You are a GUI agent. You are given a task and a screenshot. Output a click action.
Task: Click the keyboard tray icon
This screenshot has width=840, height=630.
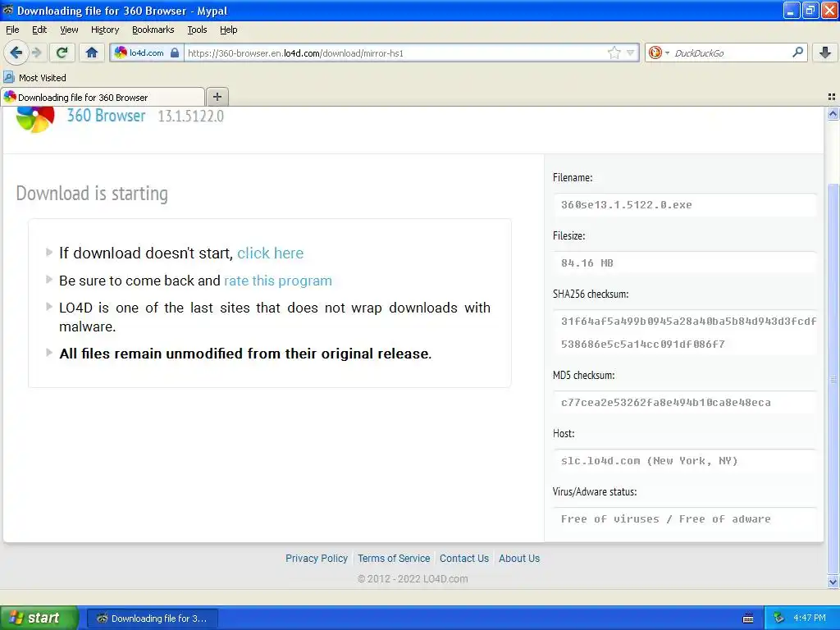[748, 619]
